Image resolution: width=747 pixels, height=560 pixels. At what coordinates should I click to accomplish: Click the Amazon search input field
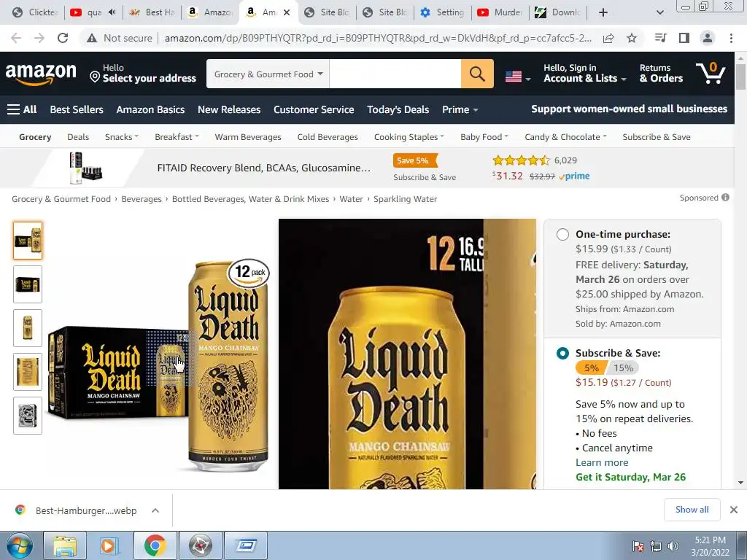pyautogui.click(x=395, y=74)
